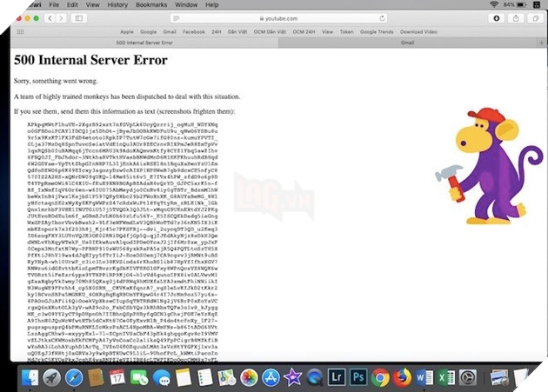Click the Wi-Fi status icon in menu bar
This screenshot has height=392, width=548.
(x=494, y=4)
